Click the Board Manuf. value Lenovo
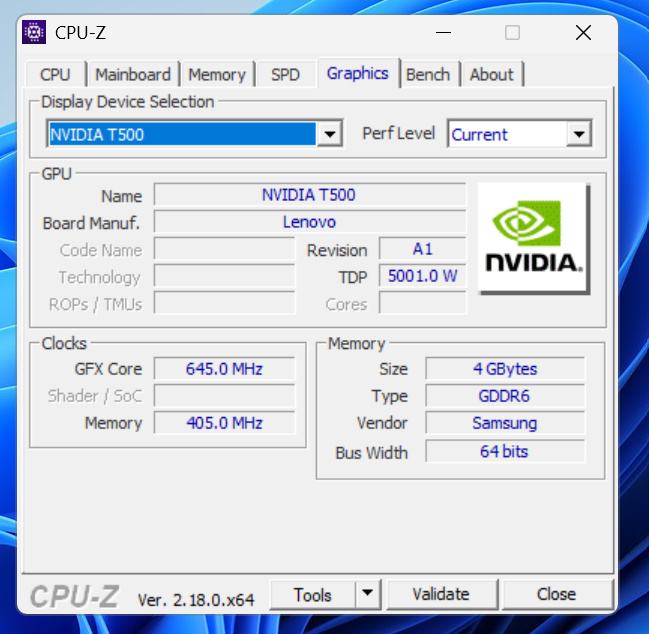This screenshot has width=649, height=634. (309, 222)
